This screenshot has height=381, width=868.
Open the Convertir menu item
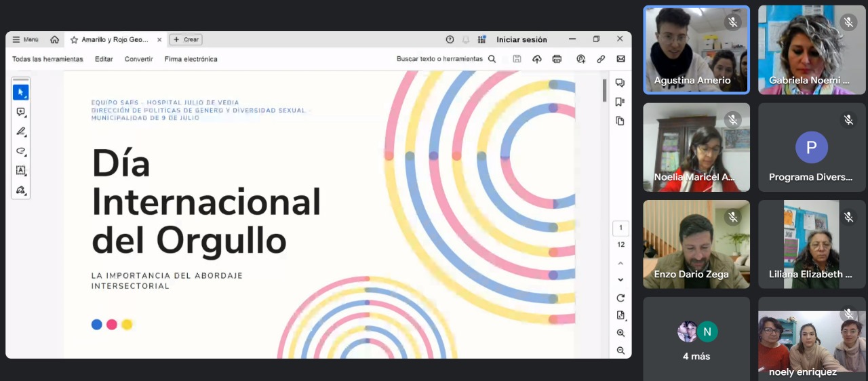pos(138,59)
